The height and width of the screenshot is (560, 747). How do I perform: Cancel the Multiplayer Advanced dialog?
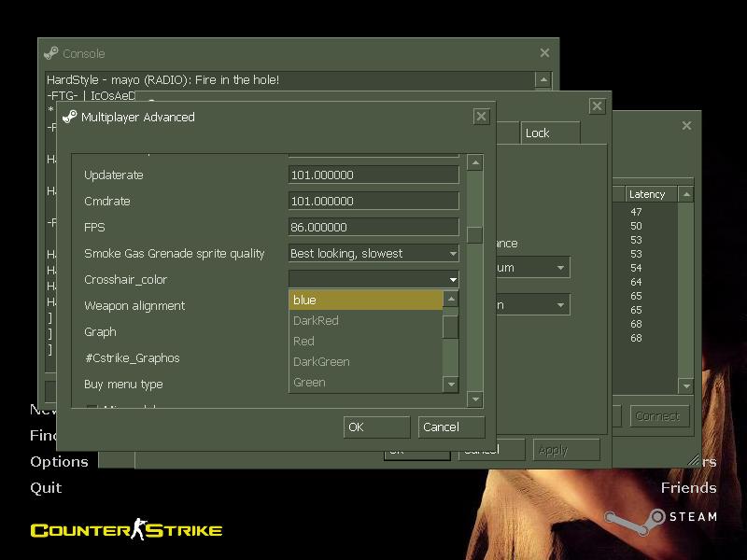tap(451, 427)
